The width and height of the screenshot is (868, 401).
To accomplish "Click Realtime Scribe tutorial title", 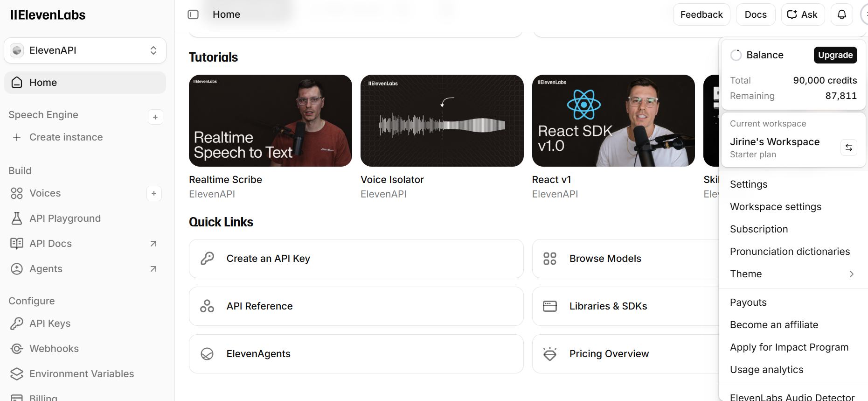I will click(225, 180).
